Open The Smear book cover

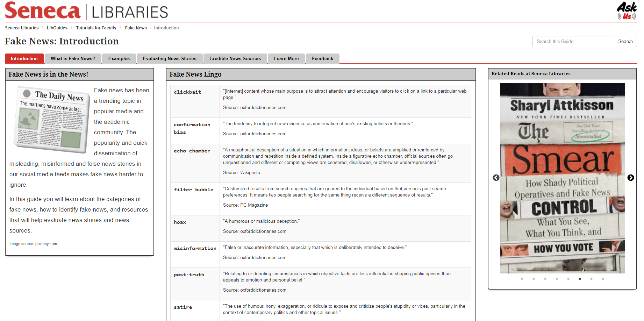click(562, 178)
